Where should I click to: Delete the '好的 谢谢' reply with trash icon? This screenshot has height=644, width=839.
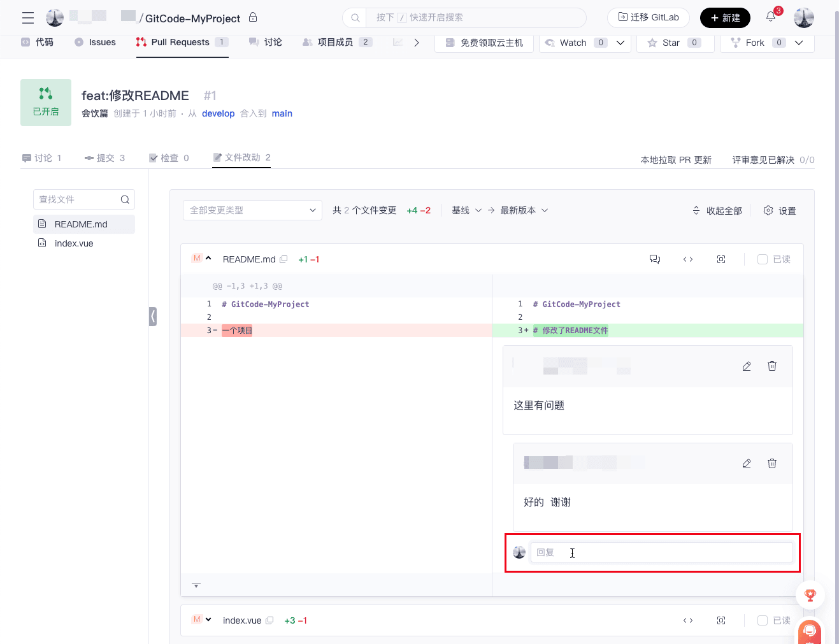tap(772, 464)
